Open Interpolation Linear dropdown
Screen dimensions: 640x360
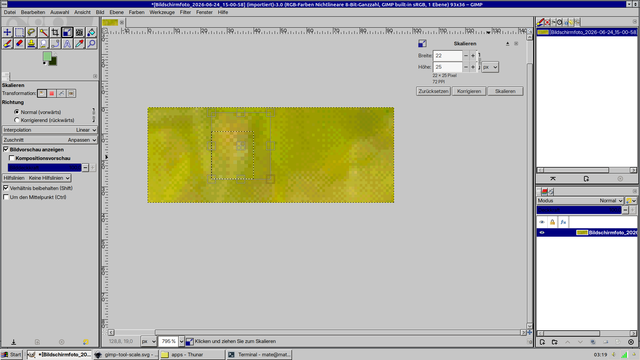coord(50,130)
